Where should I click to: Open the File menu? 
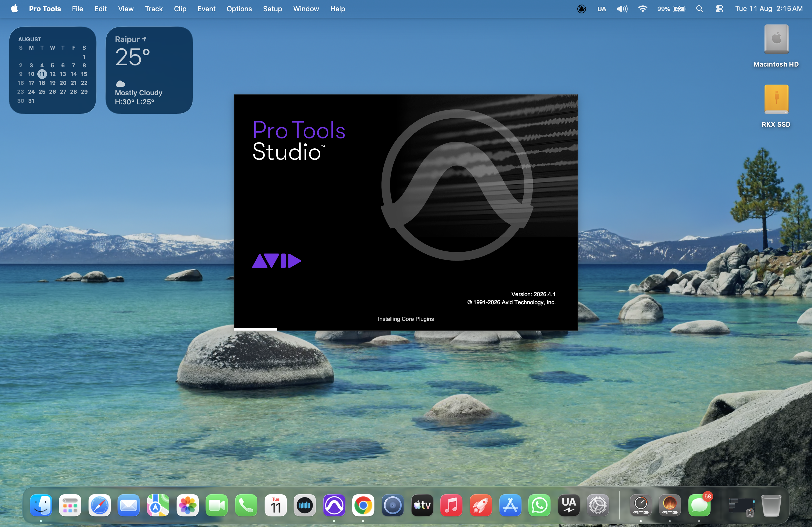tap(77, 9)
